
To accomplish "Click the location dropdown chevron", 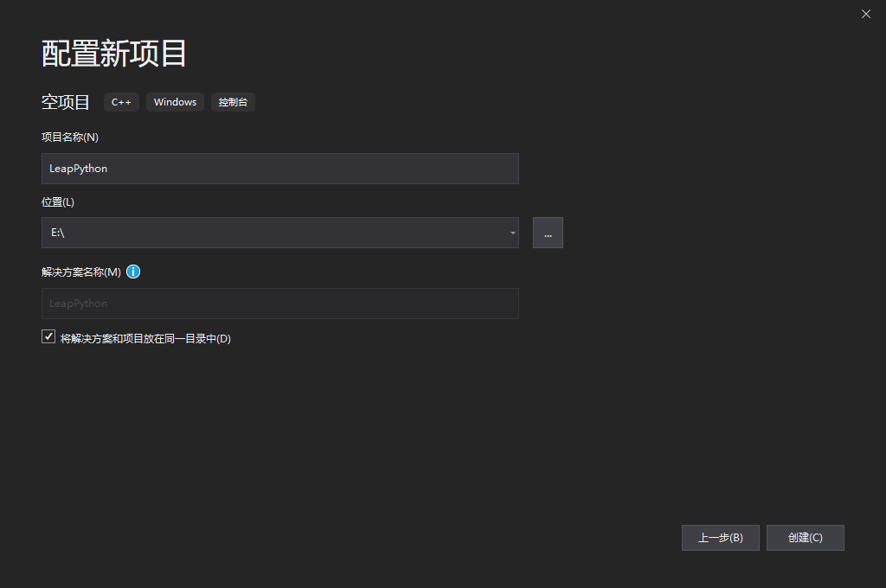I will (511, 232).
